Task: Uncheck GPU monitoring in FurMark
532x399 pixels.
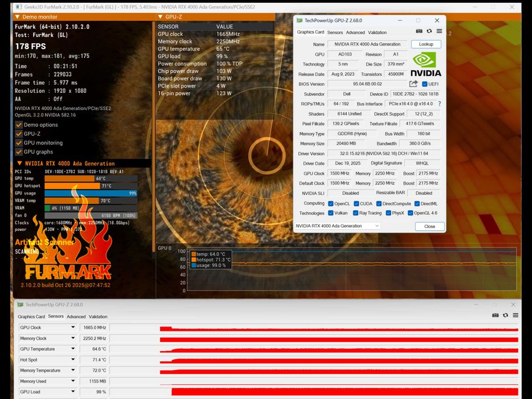Action: click(19, 143)
